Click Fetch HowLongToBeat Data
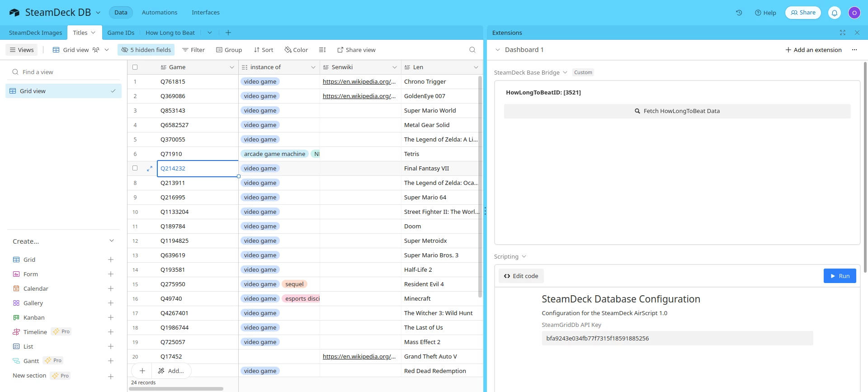 677,111
